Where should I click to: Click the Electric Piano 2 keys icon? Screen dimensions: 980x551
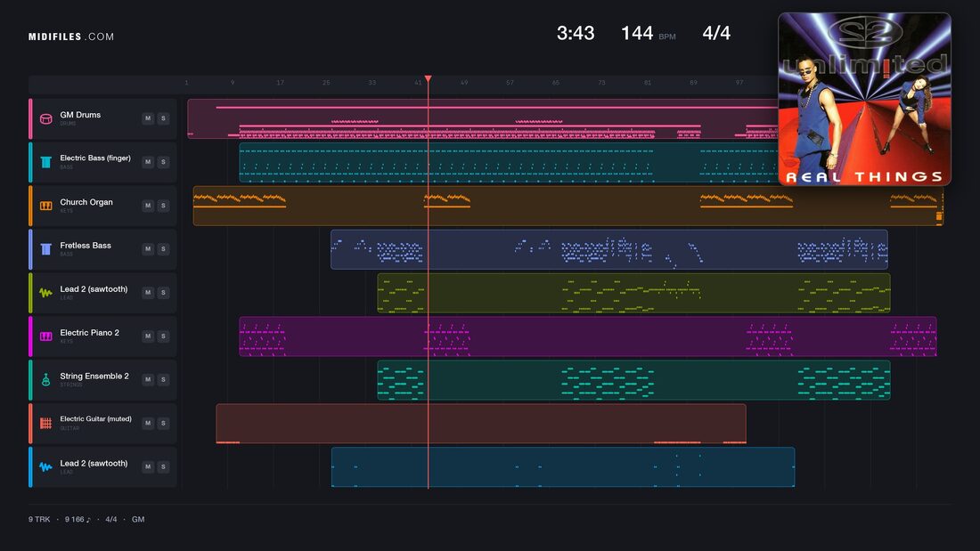click(x=45, y=336)
